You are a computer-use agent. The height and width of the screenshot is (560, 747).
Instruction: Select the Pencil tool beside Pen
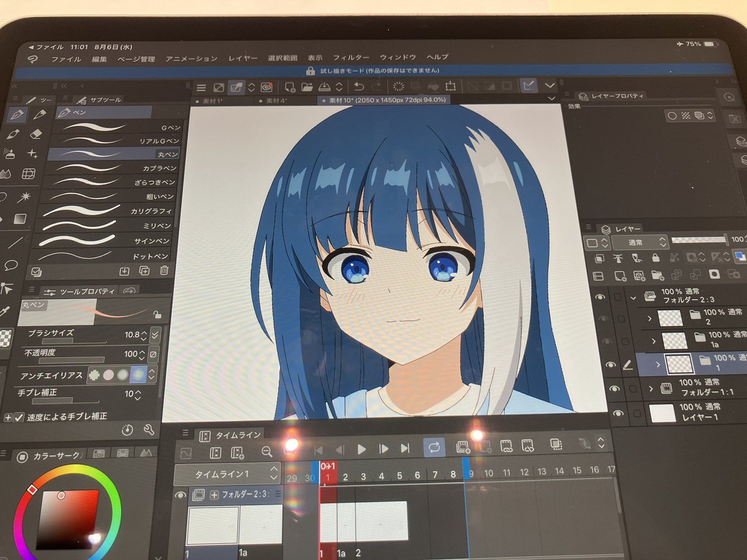pyautogui.click(x=40, y=114)
